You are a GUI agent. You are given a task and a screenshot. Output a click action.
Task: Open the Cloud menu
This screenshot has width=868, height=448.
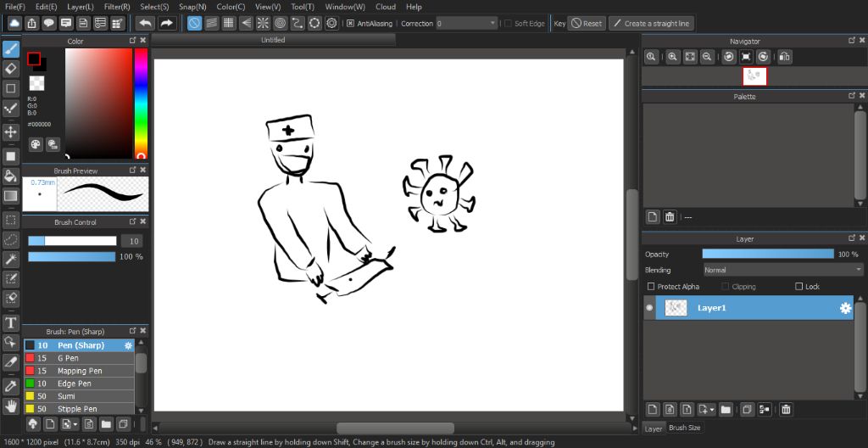click(x=386, y=7)
